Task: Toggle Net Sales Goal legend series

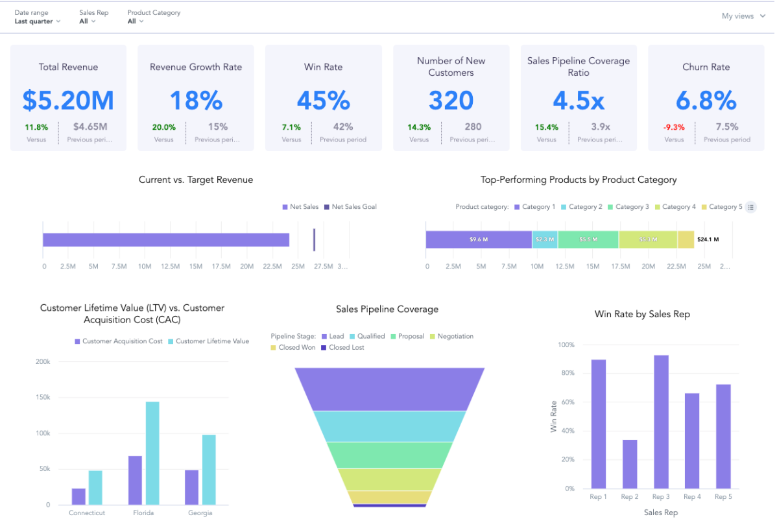Action: click(350, 207)
